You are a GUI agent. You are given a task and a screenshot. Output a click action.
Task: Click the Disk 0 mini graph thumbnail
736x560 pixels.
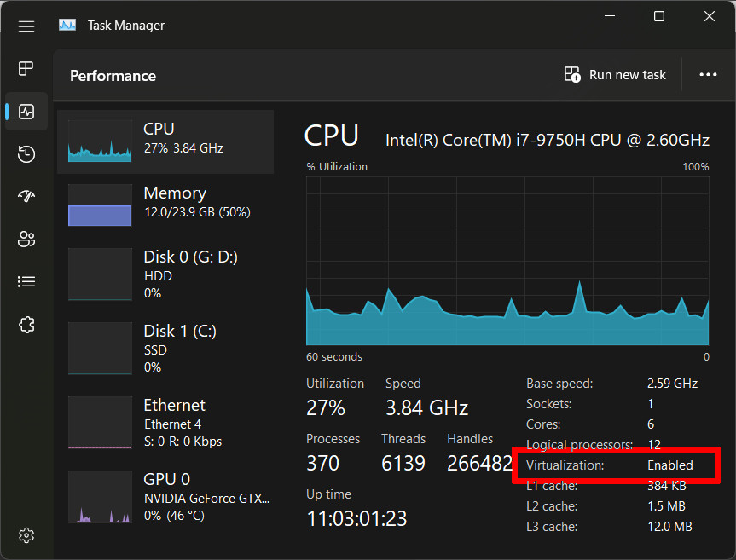pyautogui.click(x=100, y=274)
